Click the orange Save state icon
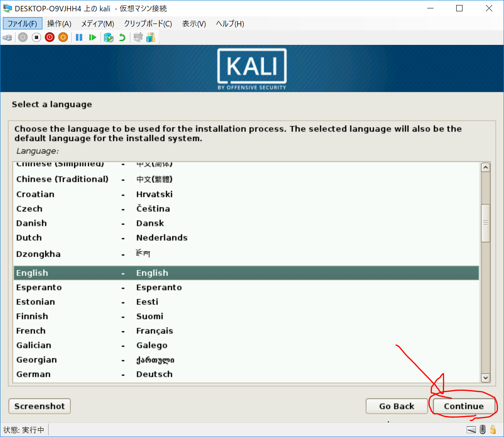This screenshot has height=437, width=504. click(63, 38)
